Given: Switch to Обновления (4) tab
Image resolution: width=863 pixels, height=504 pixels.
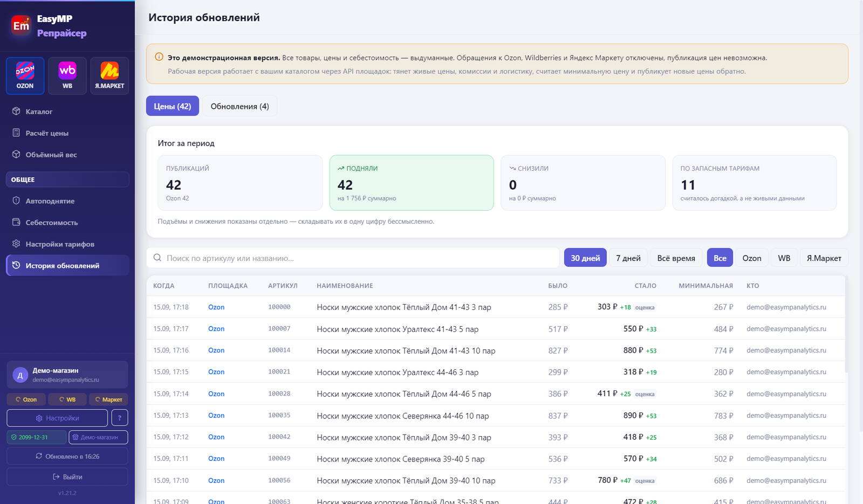Looking at the screenshot, I should pos(239,106).
